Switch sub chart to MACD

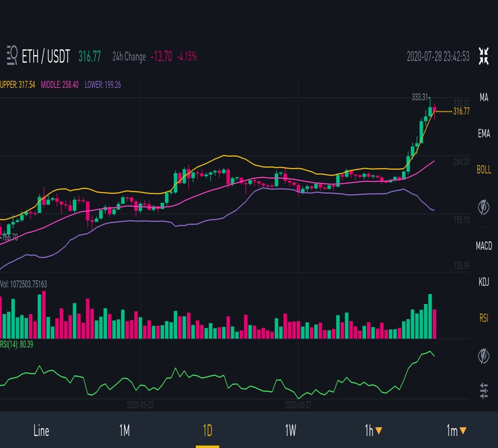(x=484, y=246)
